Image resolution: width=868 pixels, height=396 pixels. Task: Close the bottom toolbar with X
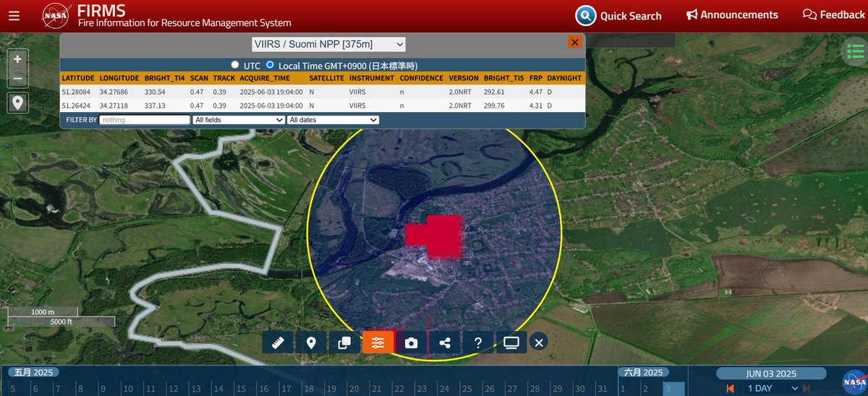(538, 343)
